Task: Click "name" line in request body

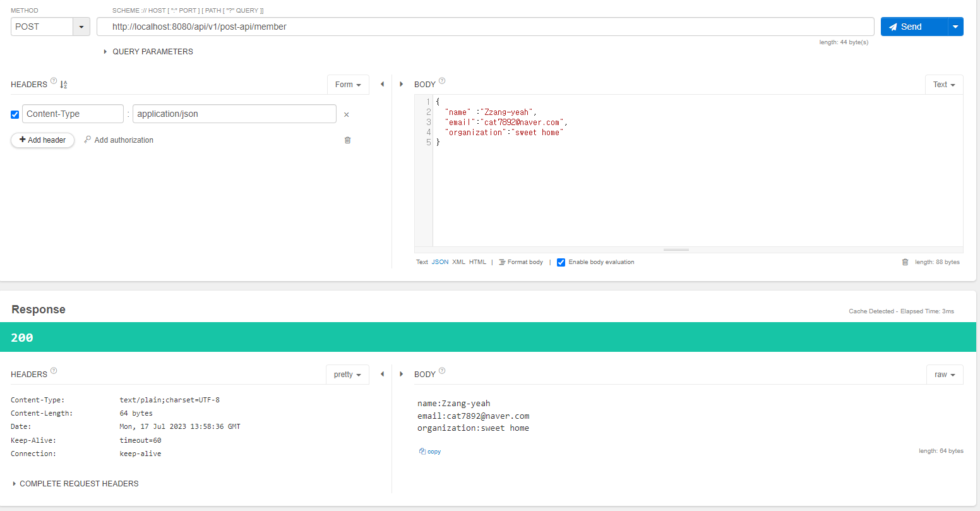Action: (490, 112)
